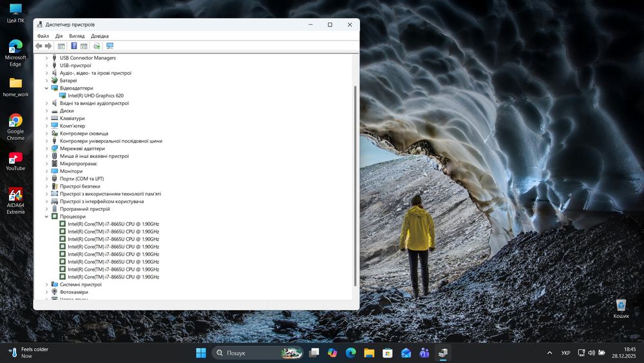Click the speaker icon beside Аудіо-, відео- та ігрові пристрої

click(x=54, y=73)
